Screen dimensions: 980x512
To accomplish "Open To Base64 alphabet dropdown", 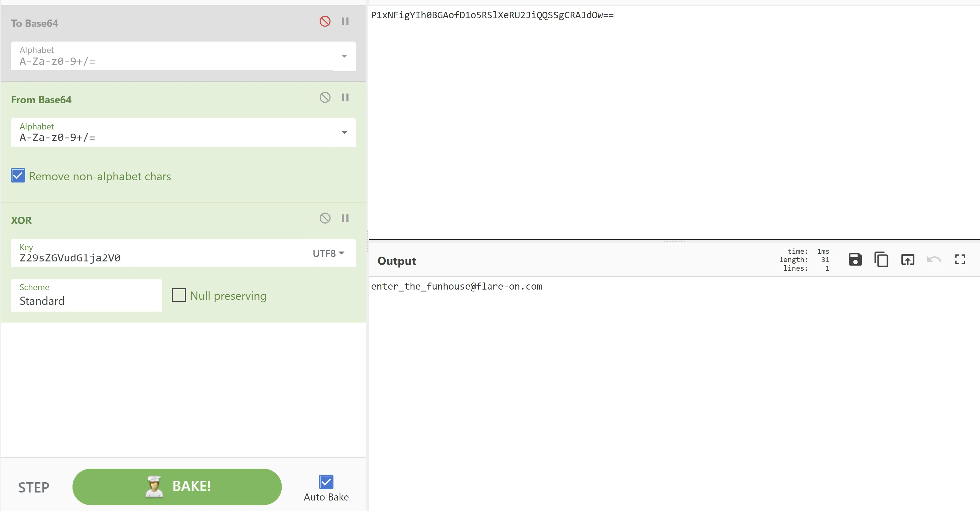I will pyautogui.click(x=344, y=56).
